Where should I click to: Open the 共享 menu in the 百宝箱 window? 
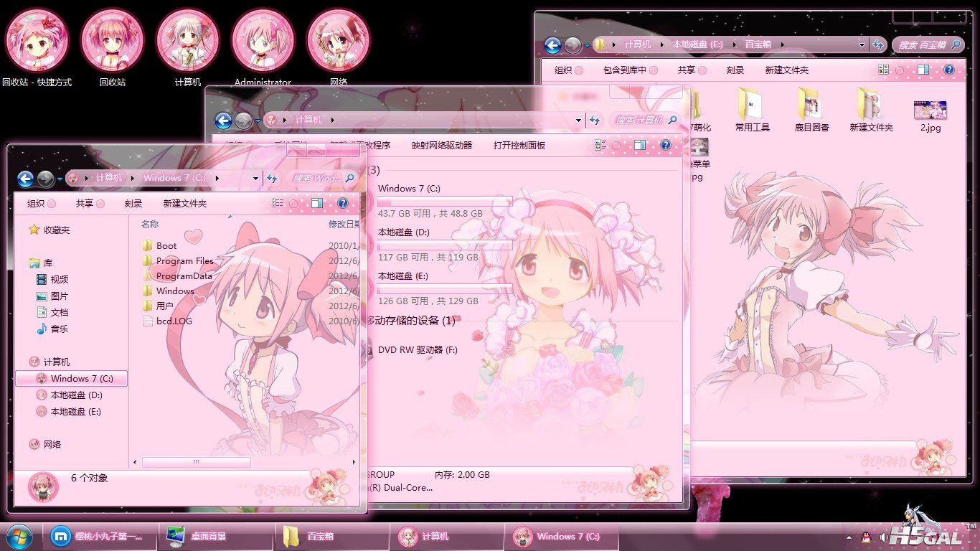(692, 70)
